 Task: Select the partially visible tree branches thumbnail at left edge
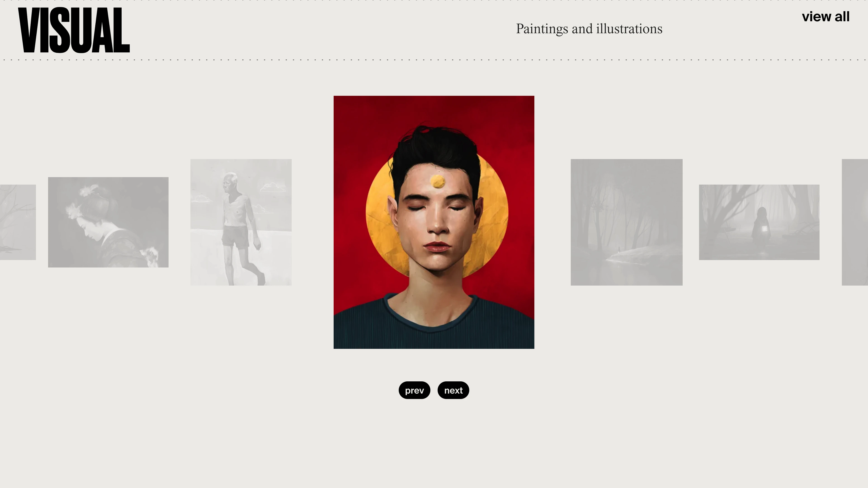click(x=18, y=222)
